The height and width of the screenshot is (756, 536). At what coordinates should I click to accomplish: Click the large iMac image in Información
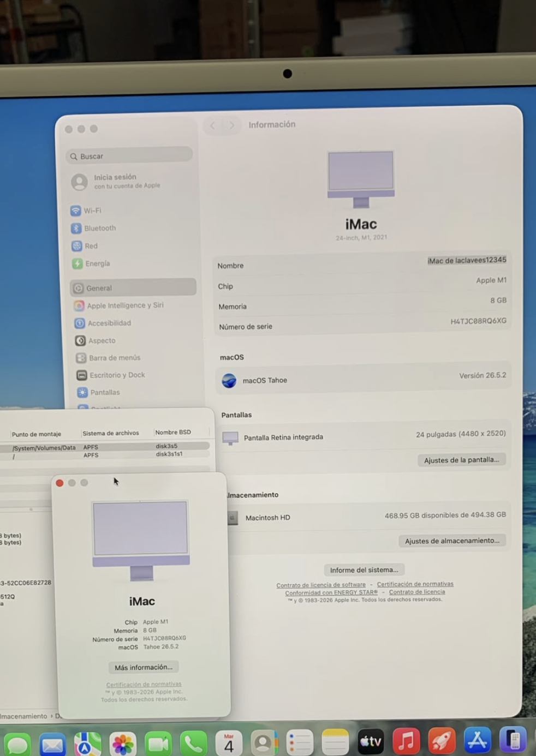pos(361,179)
